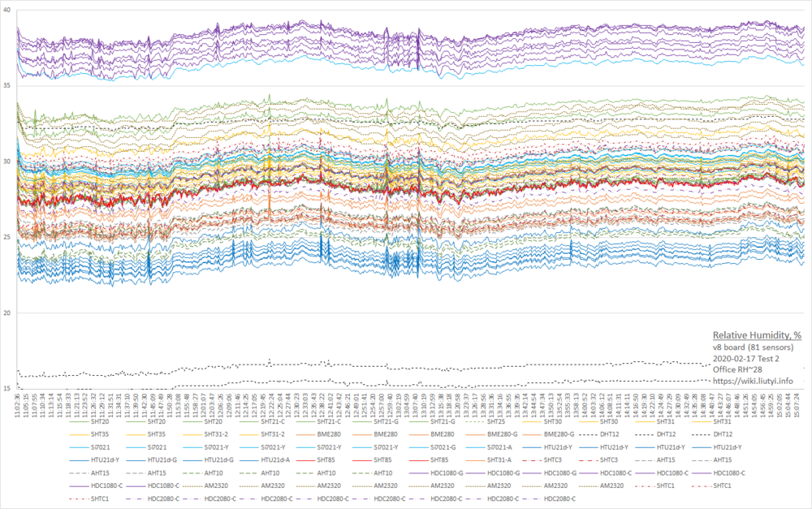Click x-axis time label 11:53:08
The height and width of the screenshot is (509, 812).
178,405
